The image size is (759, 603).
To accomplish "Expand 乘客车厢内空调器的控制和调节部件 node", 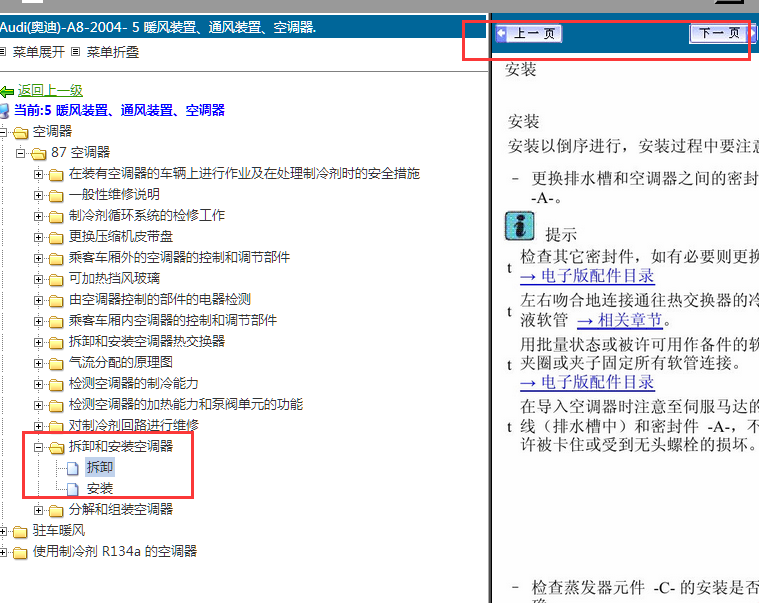I will [38, 321].
